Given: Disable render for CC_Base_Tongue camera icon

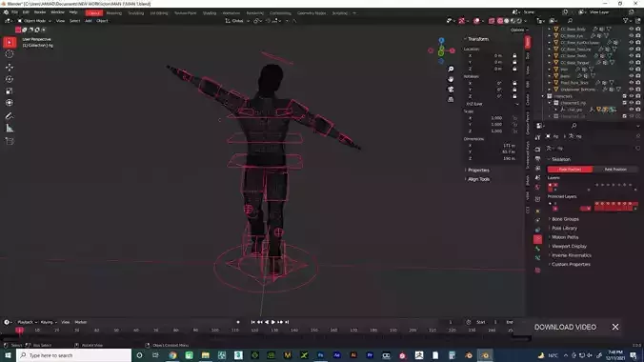Looking at the screenshot, I should click(638, 63).
